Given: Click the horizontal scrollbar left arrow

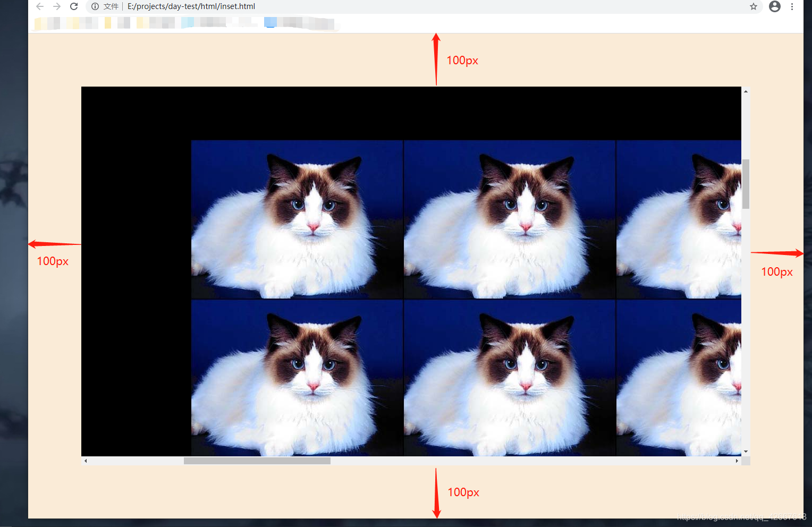Looking at the screenshot, I should coord(86,461).
